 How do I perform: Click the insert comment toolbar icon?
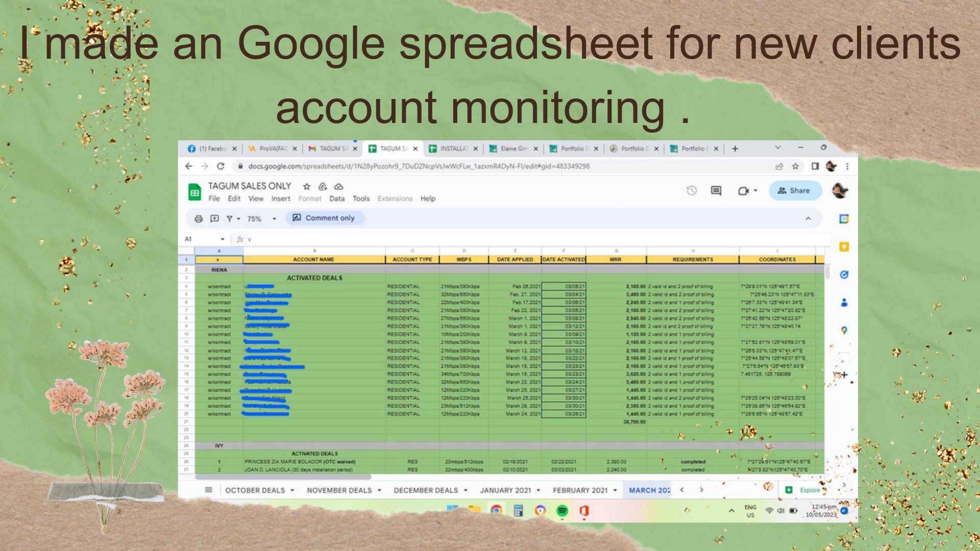coord(215,219)
